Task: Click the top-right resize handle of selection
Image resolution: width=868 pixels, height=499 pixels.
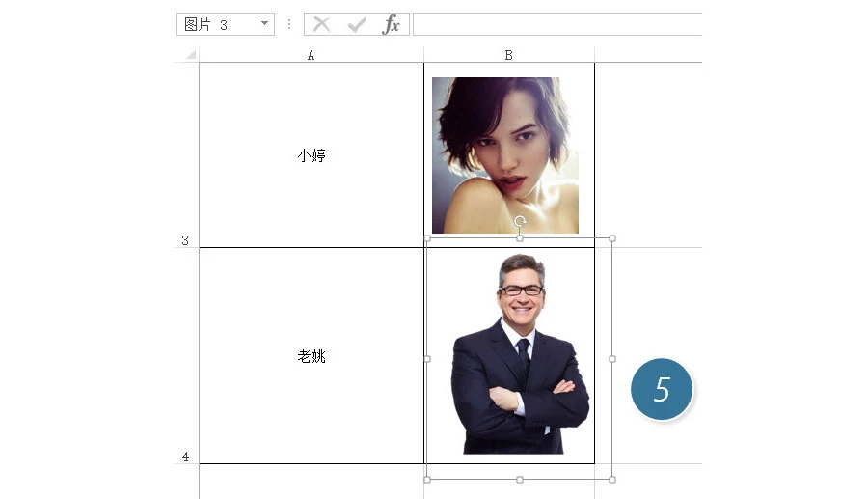Action: tap(612, 238)
